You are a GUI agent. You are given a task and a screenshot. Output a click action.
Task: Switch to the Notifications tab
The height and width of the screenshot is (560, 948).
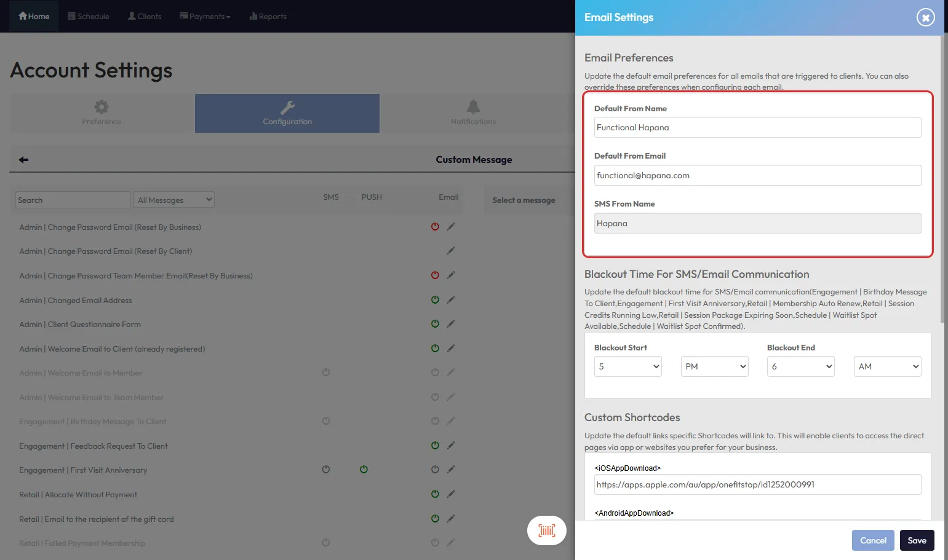click(472, 113)
